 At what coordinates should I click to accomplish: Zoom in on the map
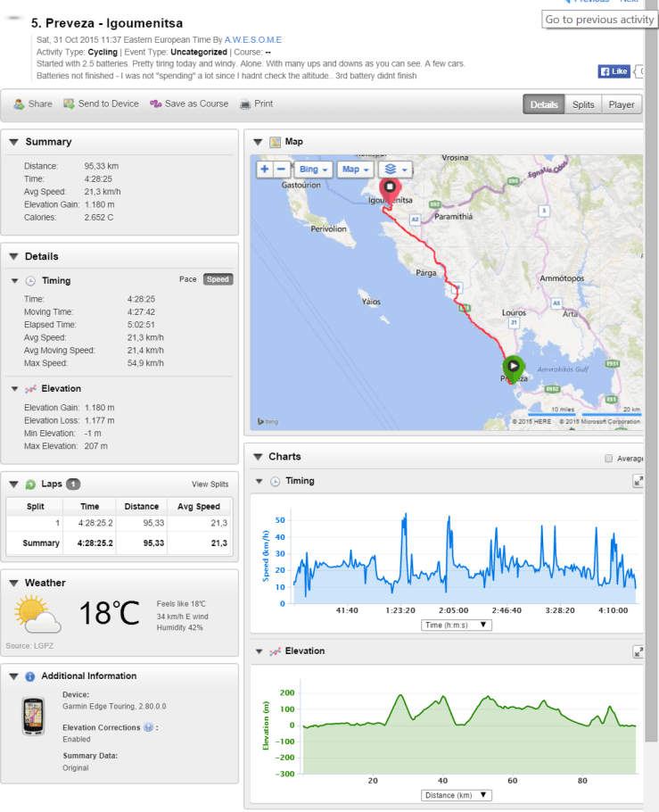(265, 169)
